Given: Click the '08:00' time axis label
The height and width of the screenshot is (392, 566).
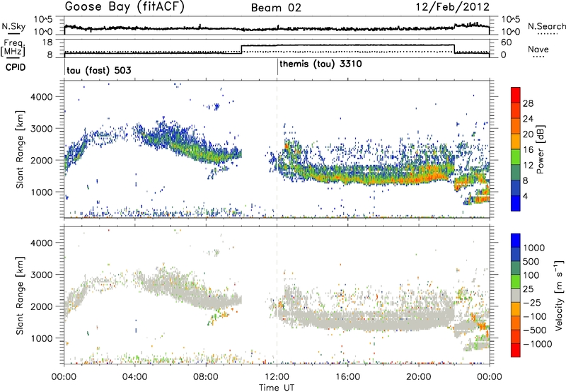Looking at the screenshot, I should pyautogui.click(x=206, y=377).
